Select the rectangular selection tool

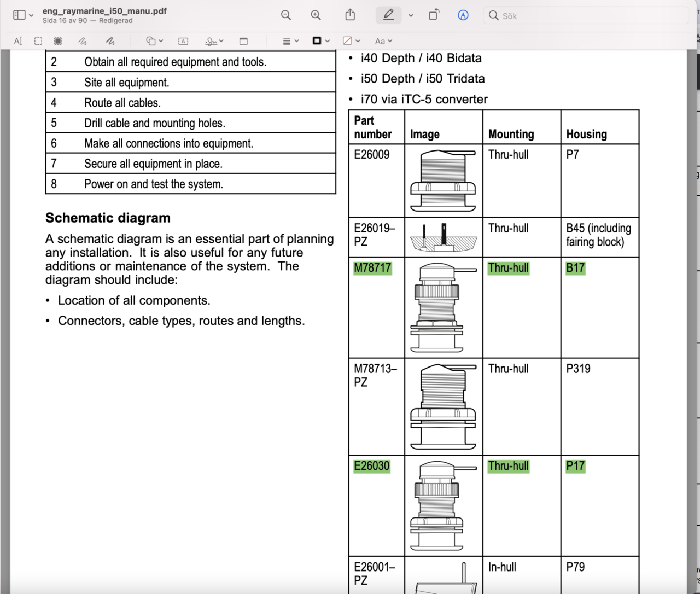coord(38,41)
